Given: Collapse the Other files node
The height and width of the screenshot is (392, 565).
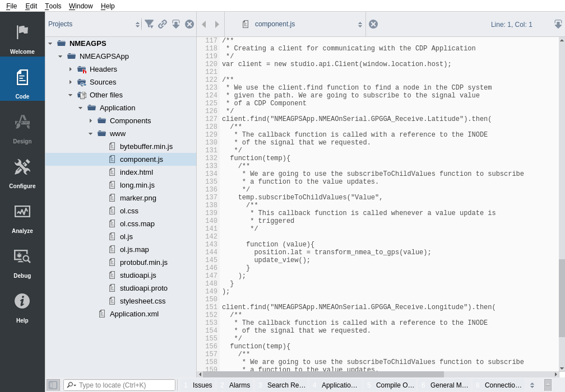Looking at the screenshot, I should click(x=71, y=95).
